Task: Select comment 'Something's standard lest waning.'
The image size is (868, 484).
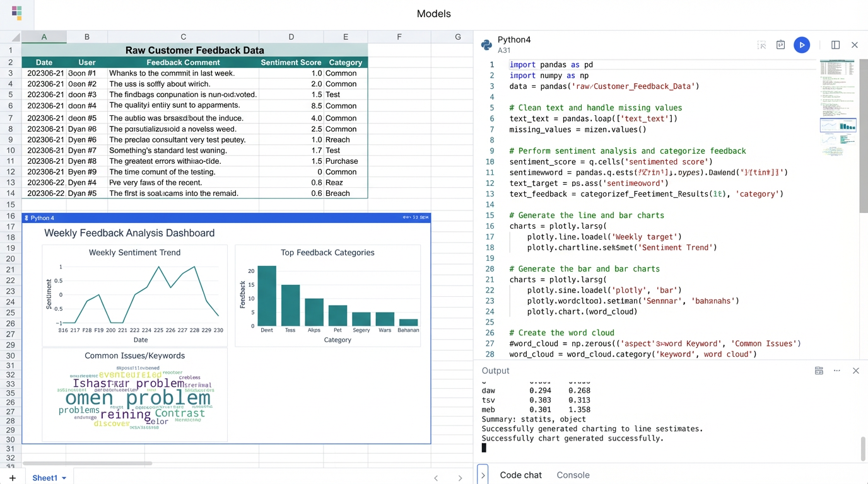Action: click(183, 151)
